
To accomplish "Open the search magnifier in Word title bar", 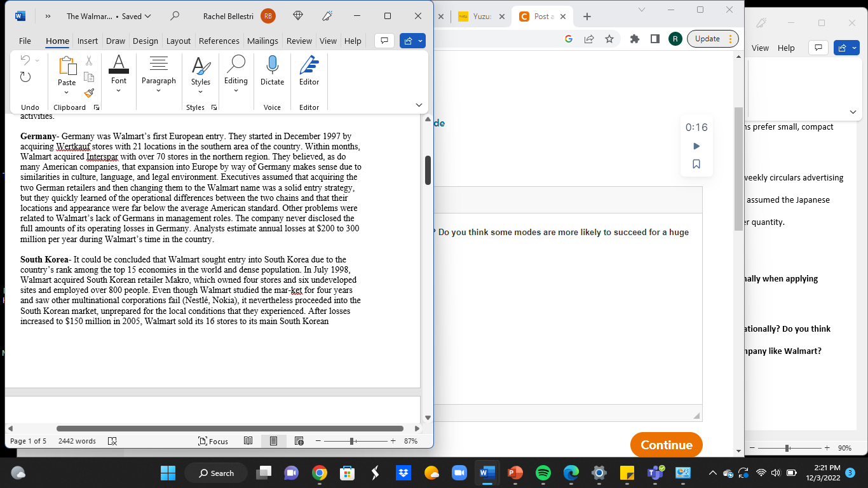I will tap(175, 16).
